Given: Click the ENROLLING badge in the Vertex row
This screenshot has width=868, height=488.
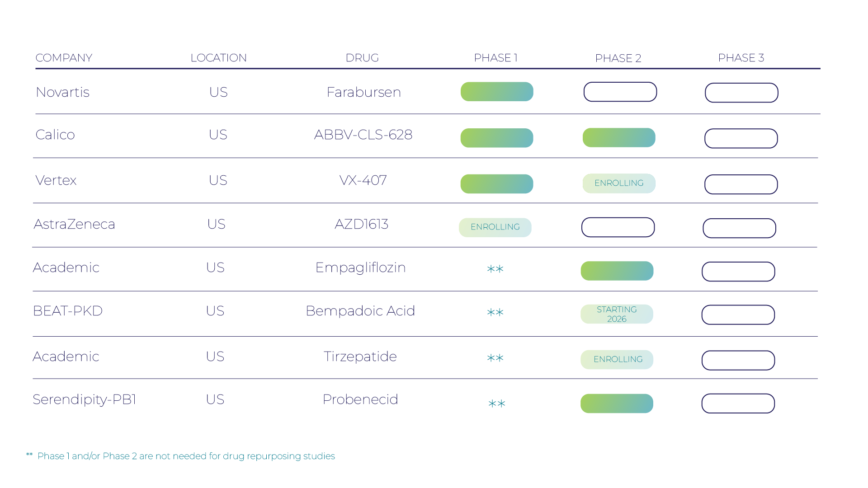Looking at the screenshot, I should 618,183.
